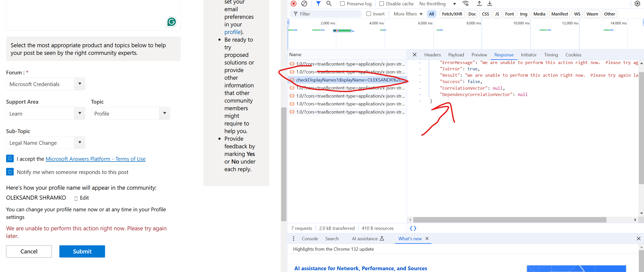Open Forum dropdown Microsoft Credentials
Screen dimensions: 644x272
[x=46, y=84]
